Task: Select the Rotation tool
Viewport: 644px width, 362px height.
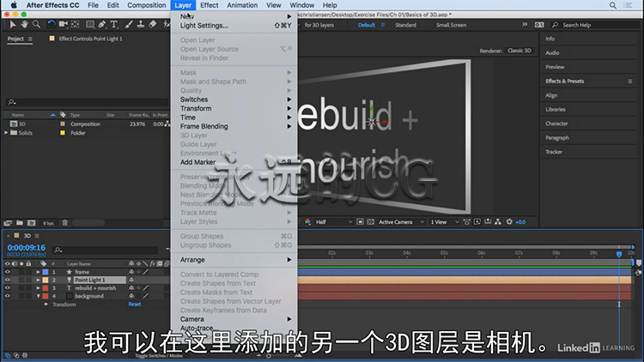Action: click(x=51, y=25)
